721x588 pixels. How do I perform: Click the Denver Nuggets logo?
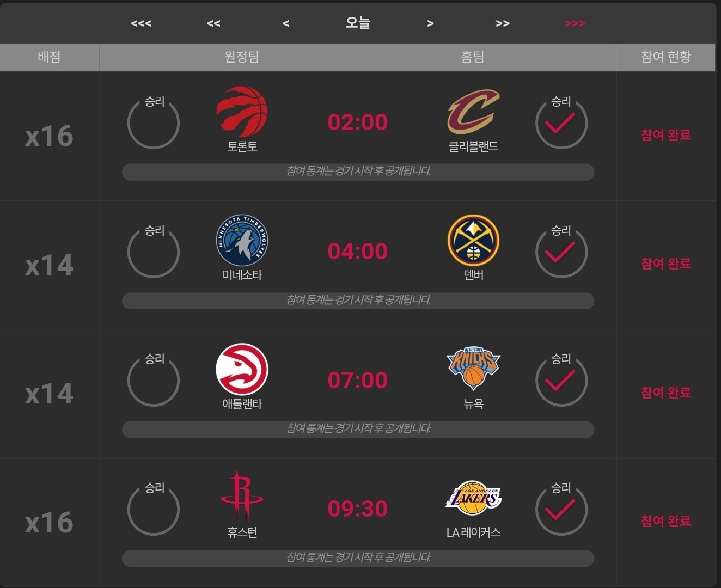473,240
